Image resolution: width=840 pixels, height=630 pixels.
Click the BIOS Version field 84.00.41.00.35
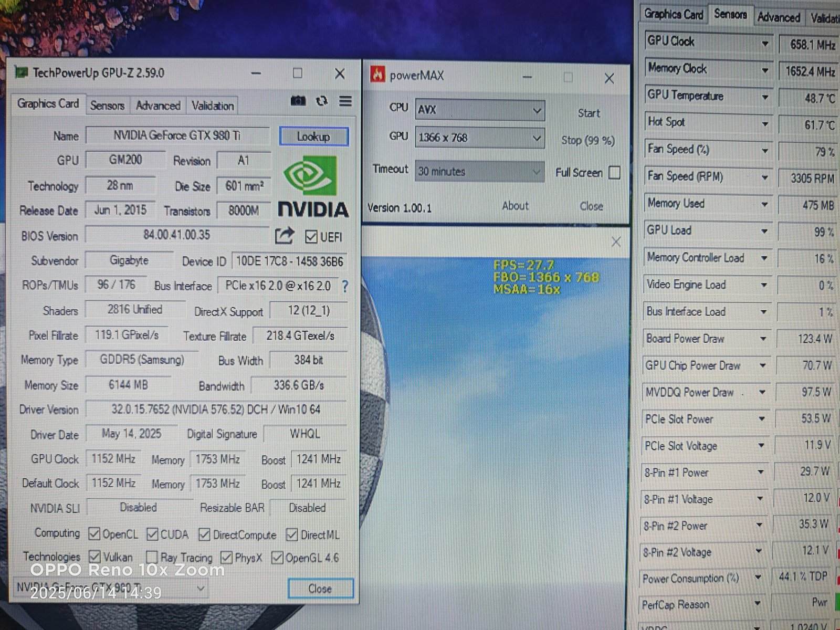pos(177,235)
